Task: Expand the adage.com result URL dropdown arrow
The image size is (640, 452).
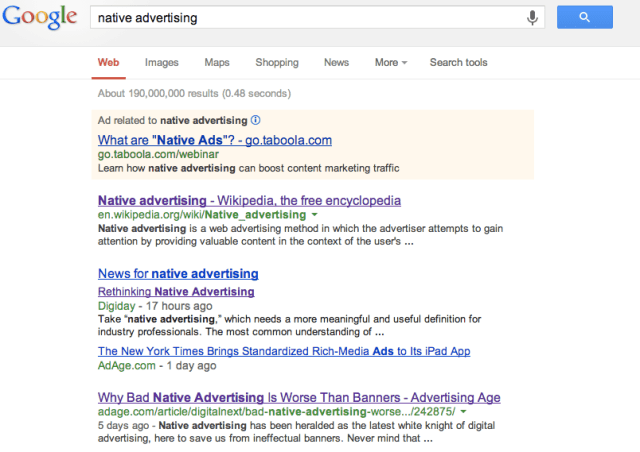Action: 463,412
